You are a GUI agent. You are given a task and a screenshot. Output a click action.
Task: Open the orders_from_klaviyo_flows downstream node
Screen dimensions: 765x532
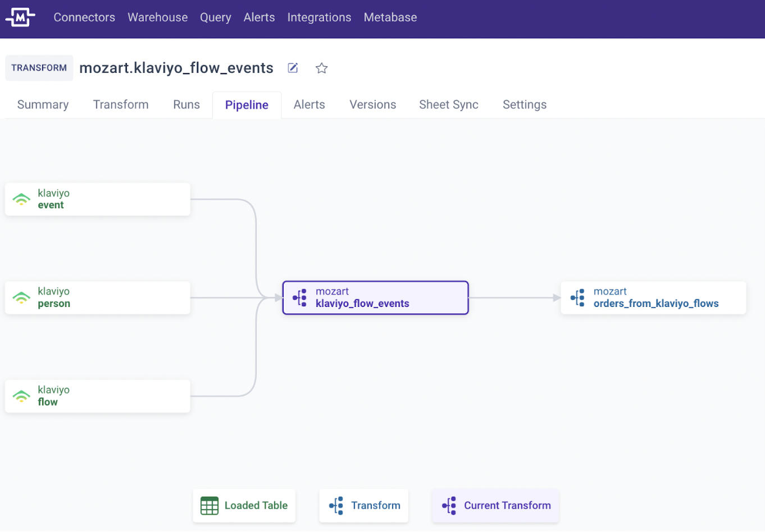coord(653,297)
